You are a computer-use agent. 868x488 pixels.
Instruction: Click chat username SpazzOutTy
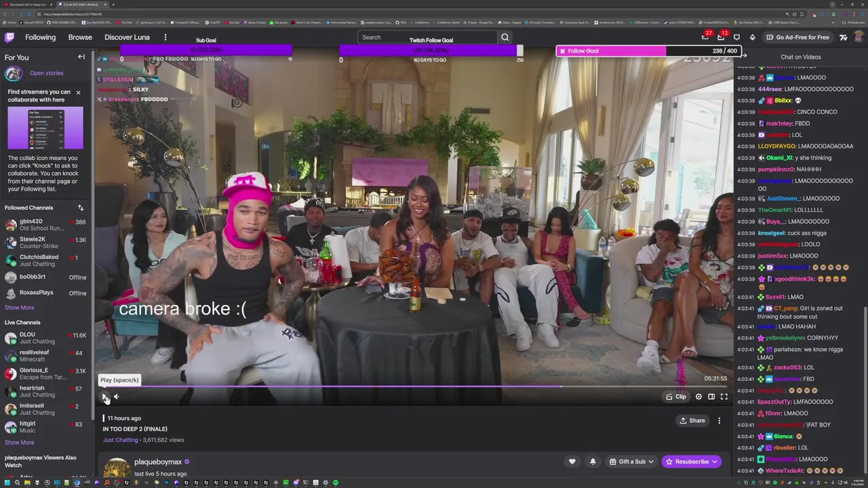pyautogui.click(x=774, y=402)
